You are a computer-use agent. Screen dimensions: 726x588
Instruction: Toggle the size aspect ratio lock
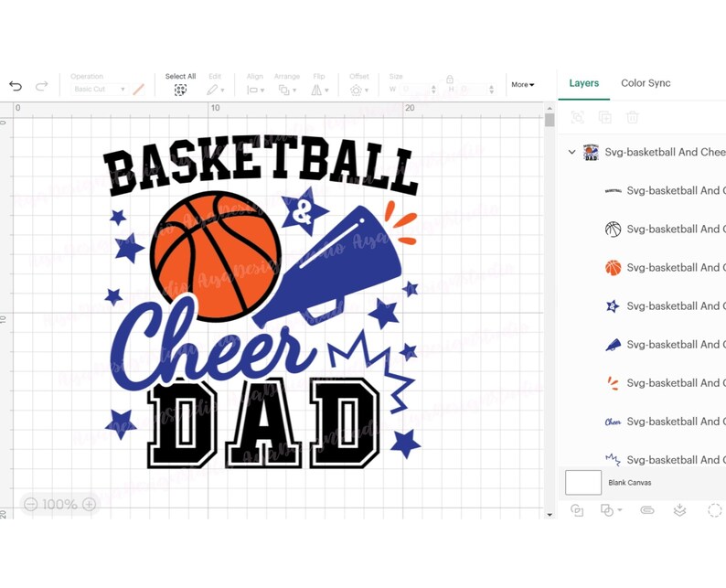[450, 80]
